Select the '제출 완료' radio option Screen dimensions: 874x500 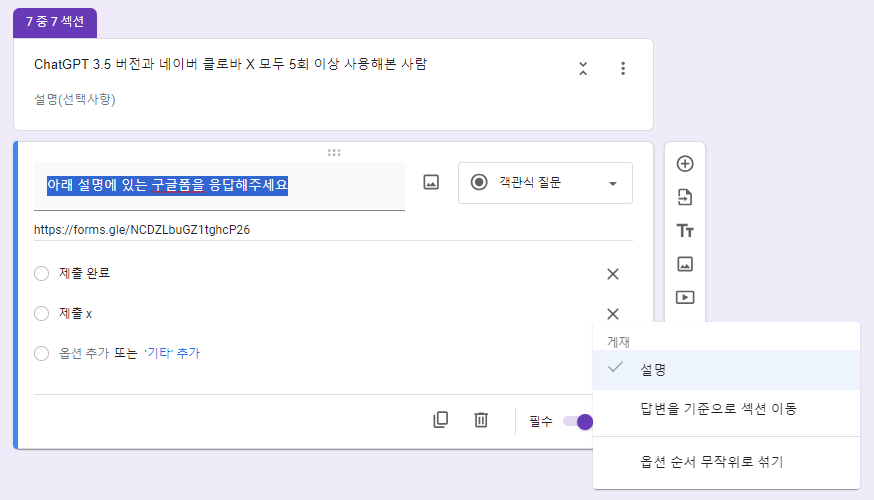[41, 274]
